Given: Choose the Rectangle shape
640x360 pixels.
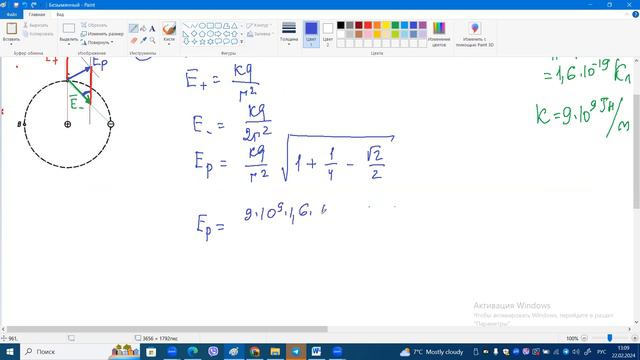Looking at the screenshot, I should coord(210,26).
